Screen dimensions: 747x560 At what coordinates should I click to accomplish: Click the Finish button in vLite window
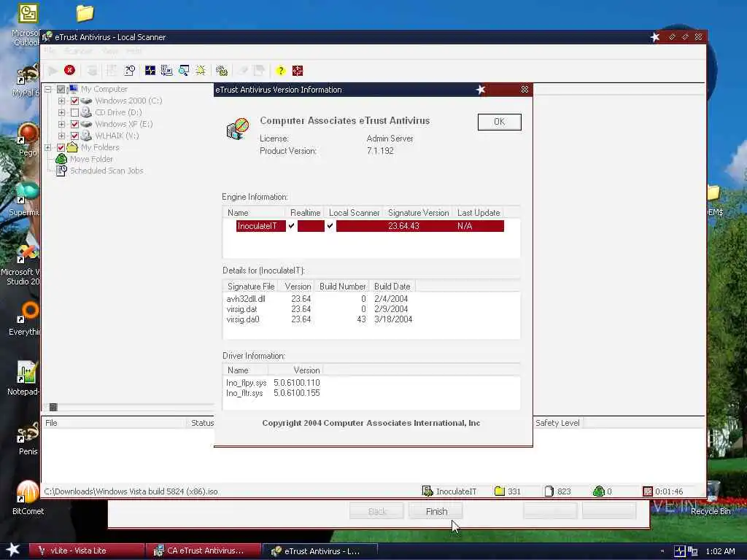(436, 511)
